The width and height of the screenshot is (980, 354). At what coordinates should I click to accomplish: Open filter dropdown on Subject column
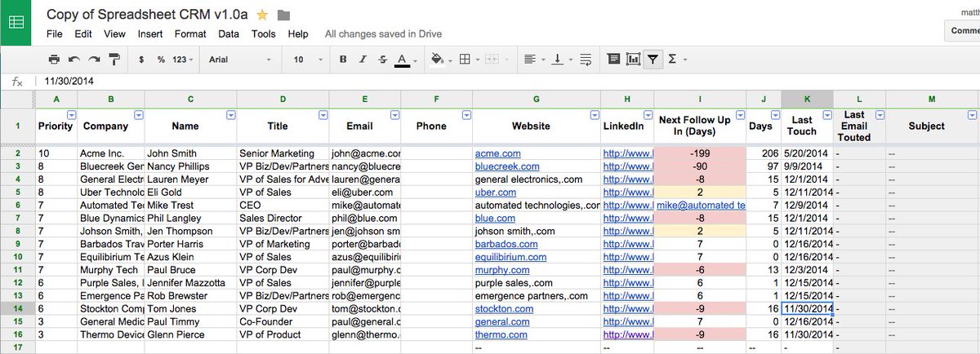click(x=971, y=115)
